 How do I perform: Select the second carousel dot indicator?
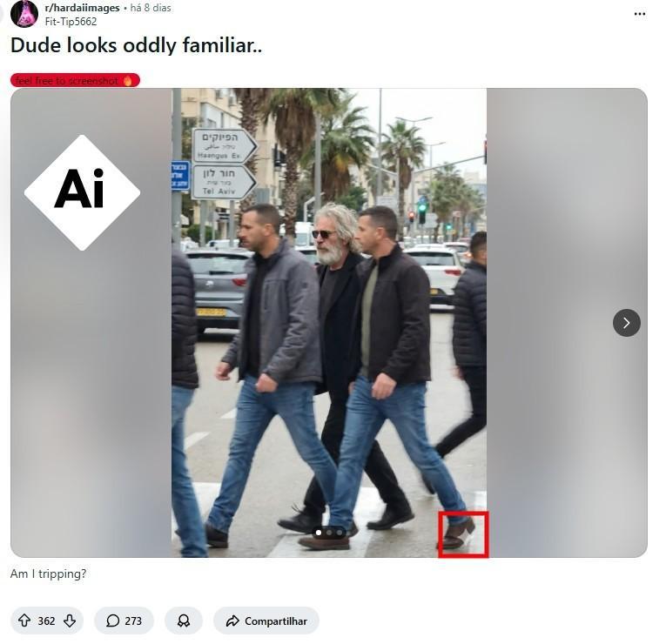coord(329,533)
